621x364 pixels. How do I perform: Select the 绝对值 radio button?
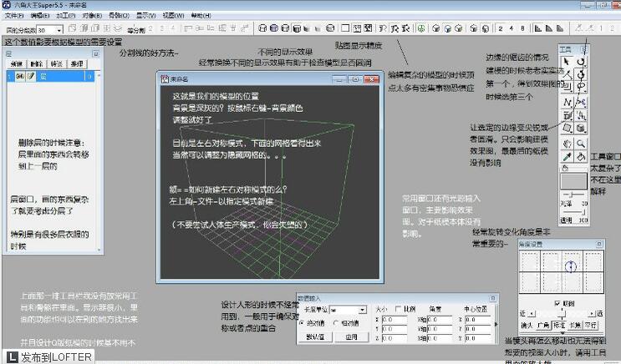[x=303, y=323]
